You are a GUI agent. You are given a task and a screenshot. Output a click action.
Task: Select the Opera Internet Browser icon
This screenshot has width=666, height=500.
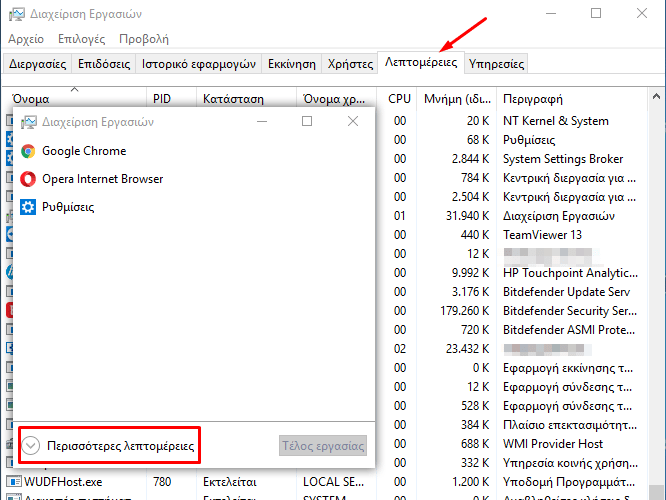coord(28,179)
